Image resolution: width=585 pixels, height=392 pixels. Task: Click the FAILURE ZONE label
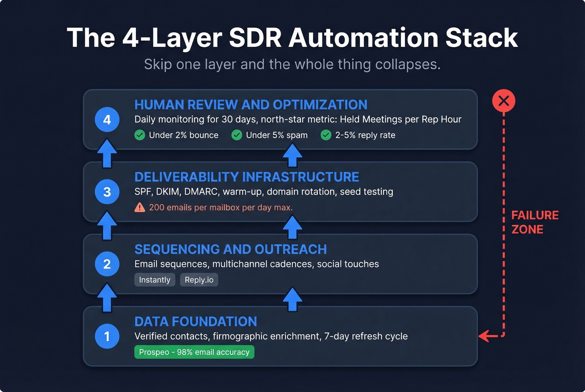coord(535,222)
